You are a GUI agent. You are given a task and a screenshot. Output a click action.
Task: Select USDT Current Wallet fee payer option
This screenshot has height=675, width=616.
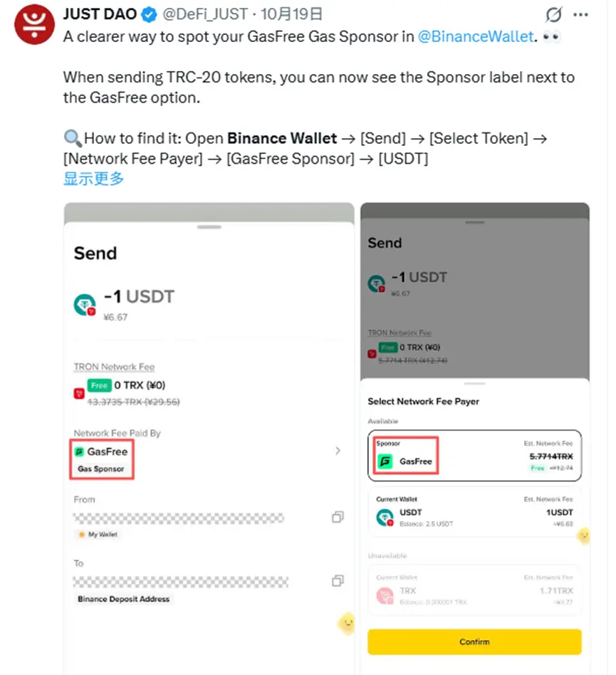point(474,512)
